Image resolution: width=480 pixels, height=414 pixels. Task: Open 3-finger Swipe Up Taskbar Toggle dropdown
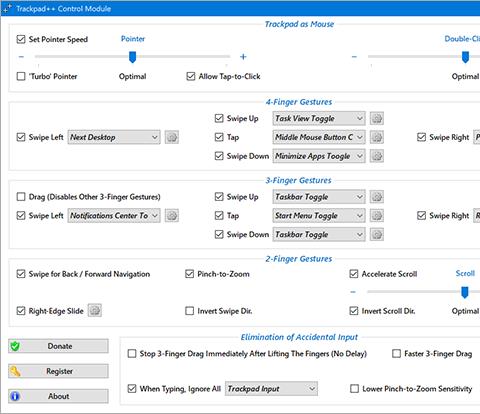tap(319, 197)
